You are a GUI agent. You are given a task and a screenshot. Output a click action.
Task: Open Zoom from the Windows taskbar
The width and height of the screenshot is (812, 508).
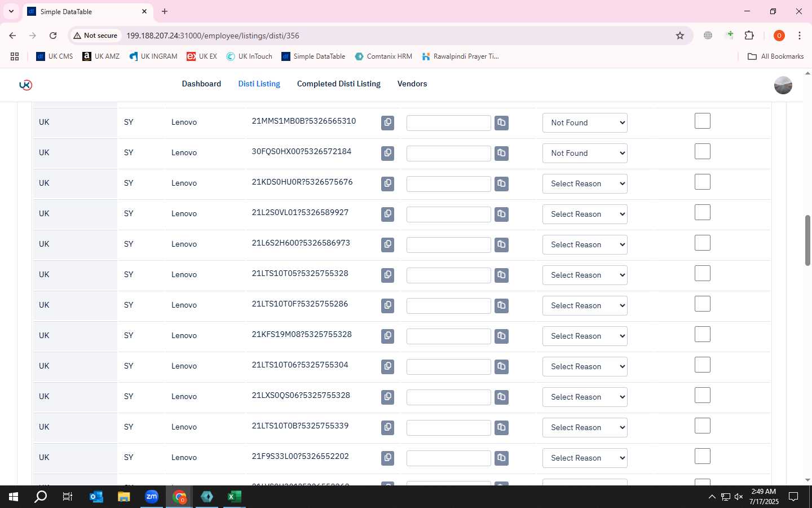[x=152, y=497]
